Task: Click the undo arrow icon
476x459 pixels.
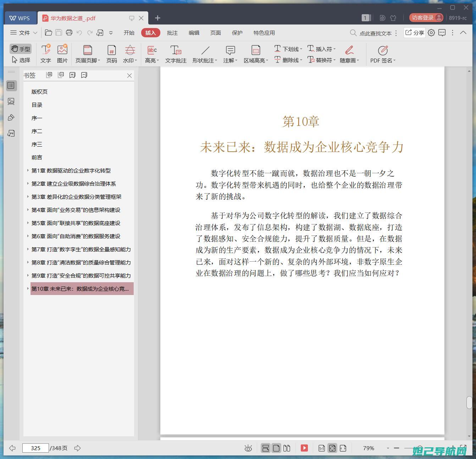Action: (79, 33)
